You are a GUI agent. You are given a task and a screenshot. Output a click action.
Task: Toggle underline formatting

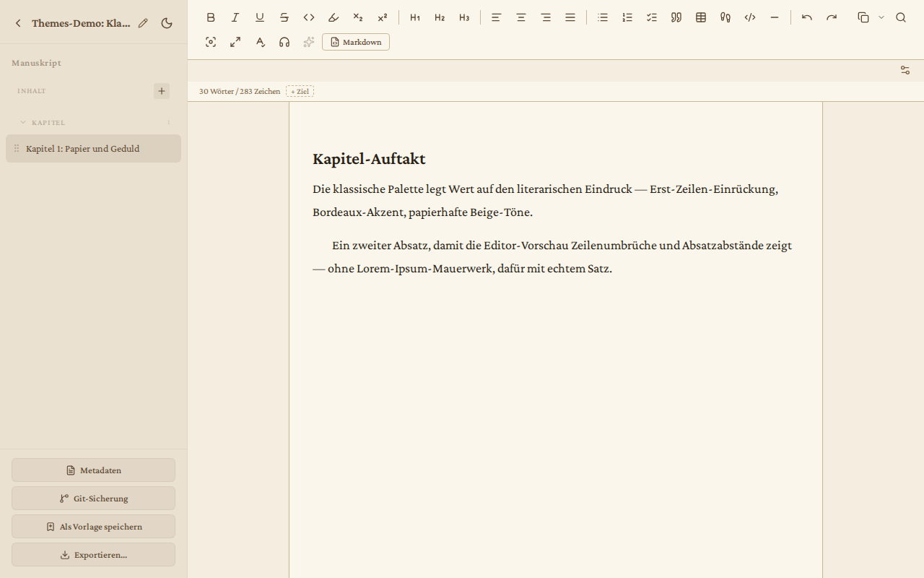tap(260, 17)
